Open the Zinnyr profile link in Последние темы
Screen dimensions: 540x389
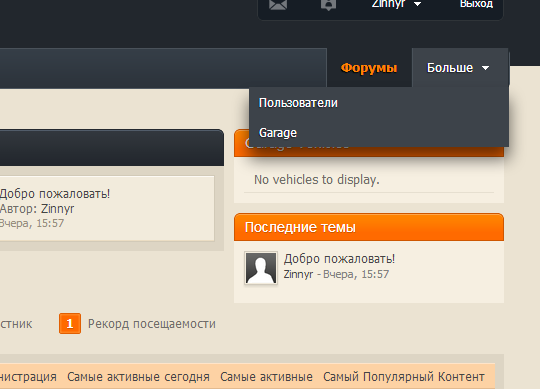click(298, 274)
